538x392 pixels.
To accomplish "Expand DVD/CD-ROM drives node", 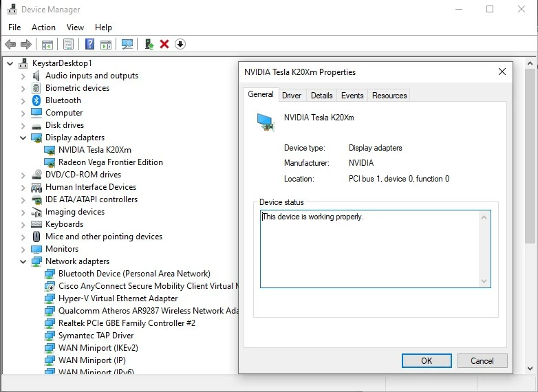I will 23,175.
